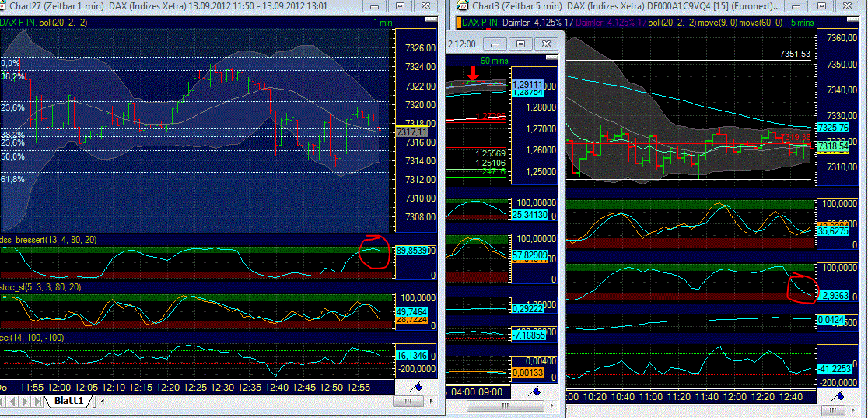Click the blue flag icon in Chart3
The image size is (868, 418).
838,396
